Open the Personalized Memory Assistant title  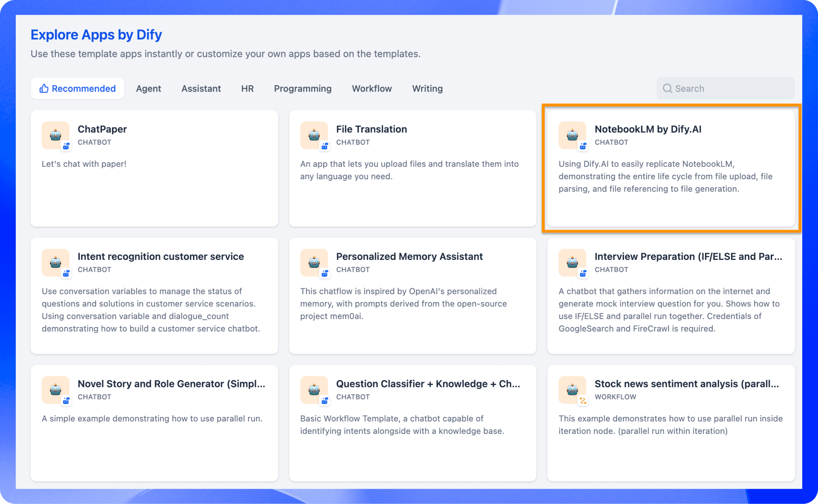tap(409, 256)
